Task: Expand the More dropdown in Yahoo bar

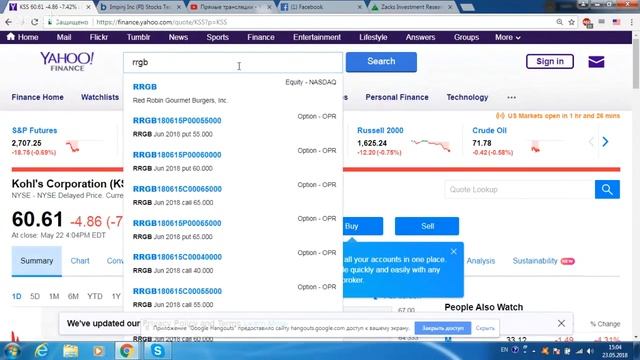Action: [508, 37]
